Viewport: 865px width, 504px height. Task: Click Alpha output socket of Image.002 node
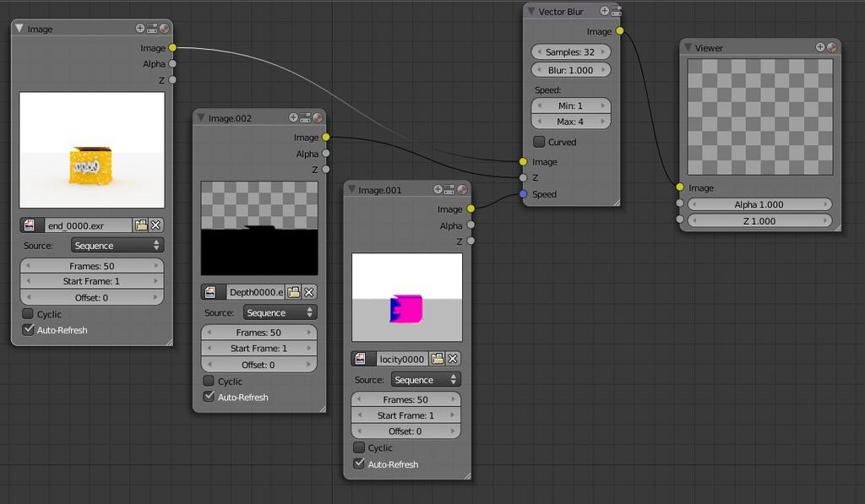pyautogui.click(x=326, y=154)
